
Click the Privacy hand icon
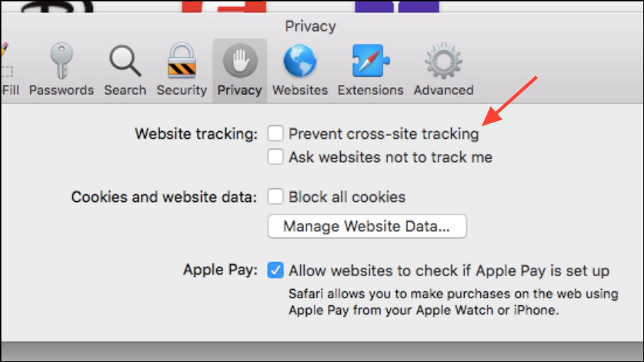pos(240,61)
